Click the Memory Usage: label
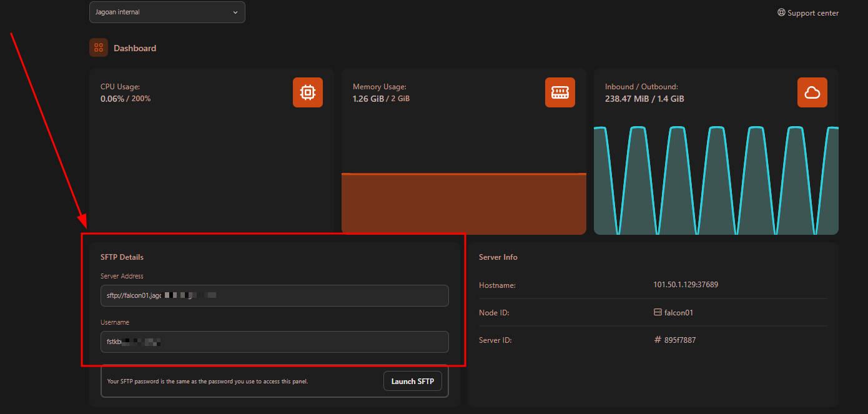Screen dimensions: 868x414 (380, 87)
